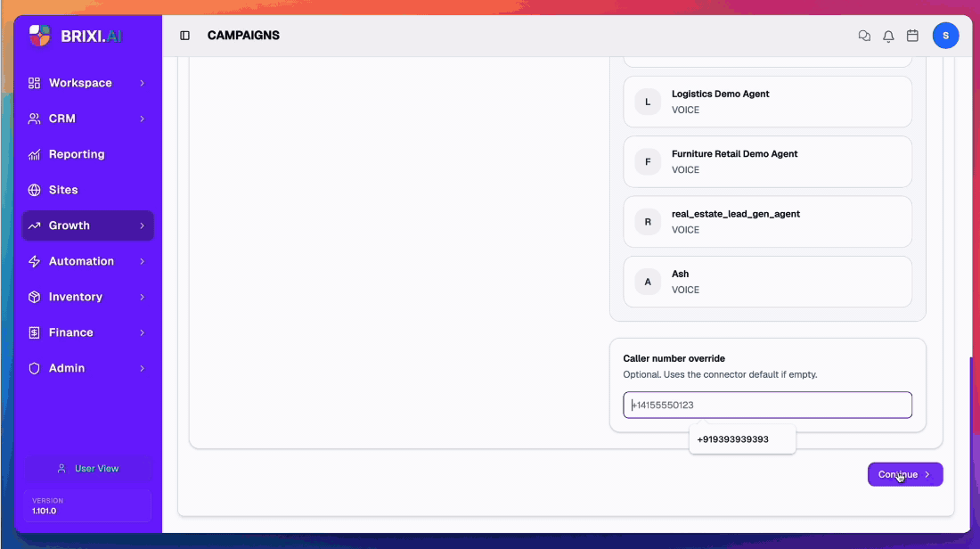Open the notifications bell
This screenshot has width=980, height=549.
[888, 37]
